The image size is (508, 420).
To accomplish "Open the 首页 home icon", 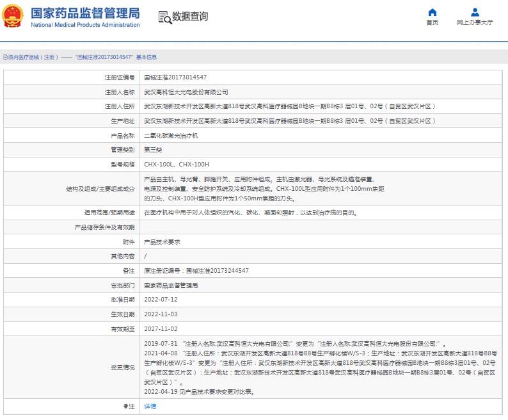I will [433, 12].
